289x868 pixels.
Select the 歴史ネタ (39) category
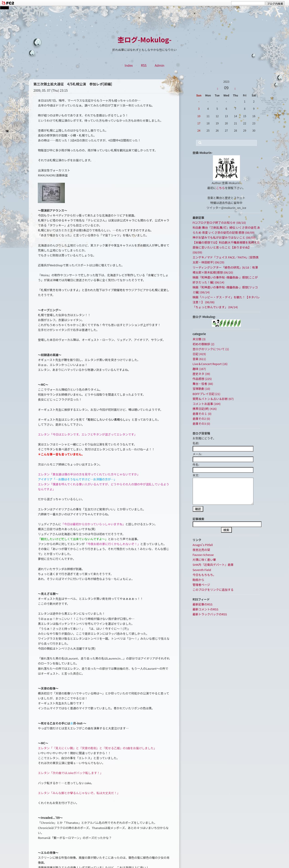coord(201,374)
